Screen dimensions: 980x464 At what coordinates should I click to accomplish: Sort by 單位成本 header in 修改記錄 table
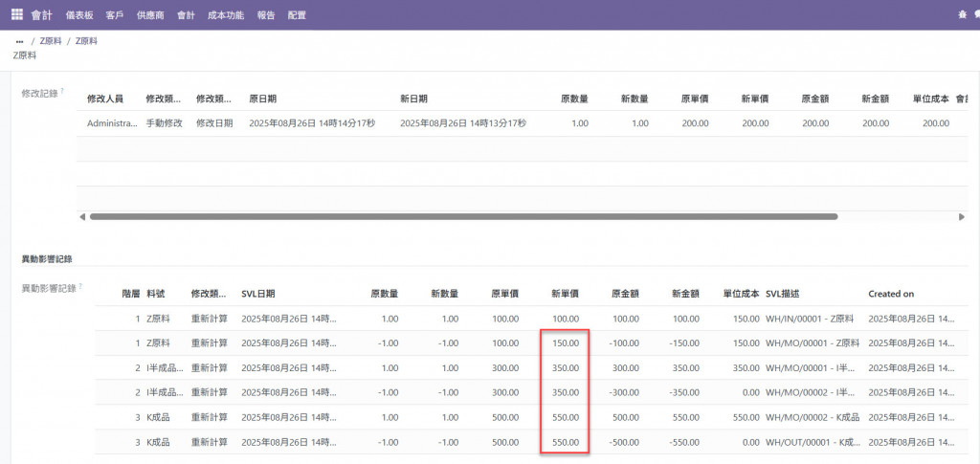[931, 99]
